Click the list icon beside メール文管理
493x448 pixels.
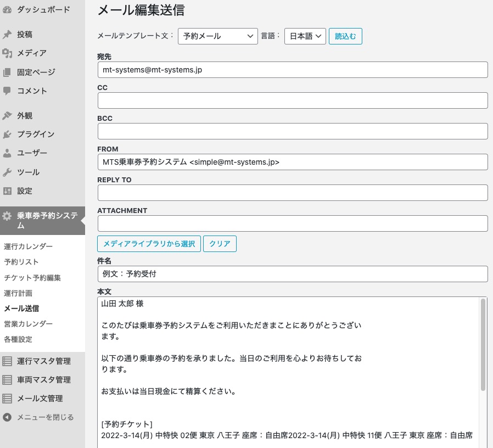click(7, 399)
